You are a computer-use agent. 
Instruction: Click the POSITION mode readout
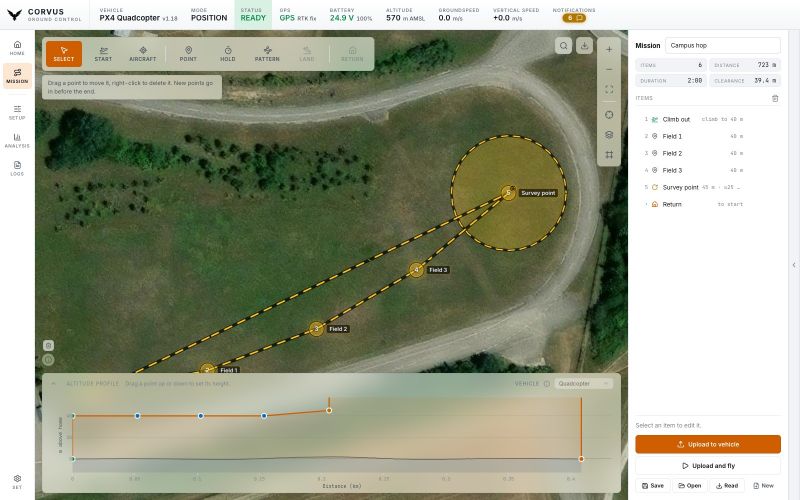(x=209, y=15)
